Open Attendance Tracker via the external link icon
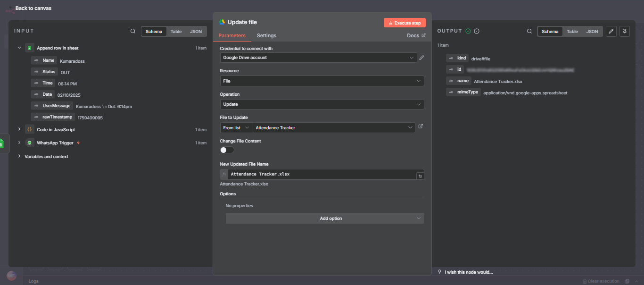 pyautogui.click(x=421, y=126)
